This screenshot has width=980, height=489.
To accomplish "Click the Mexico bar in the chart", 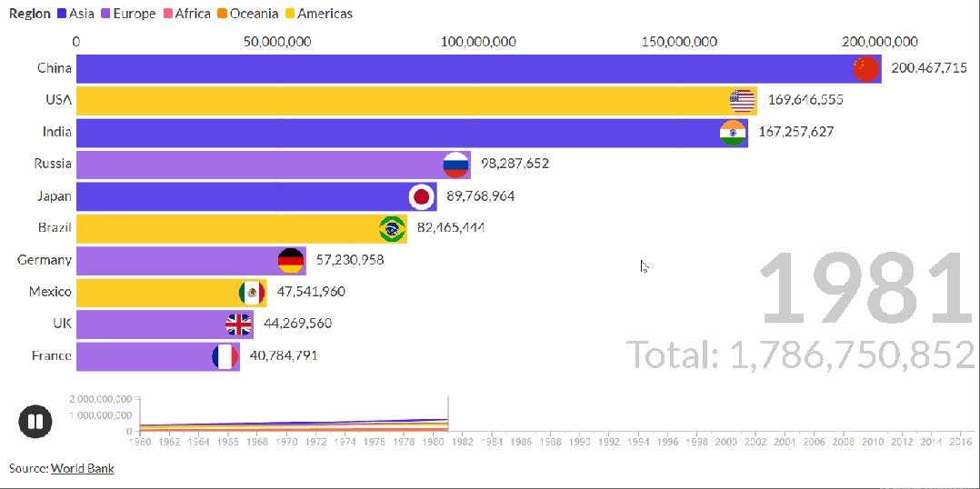I will coord(155,293).
